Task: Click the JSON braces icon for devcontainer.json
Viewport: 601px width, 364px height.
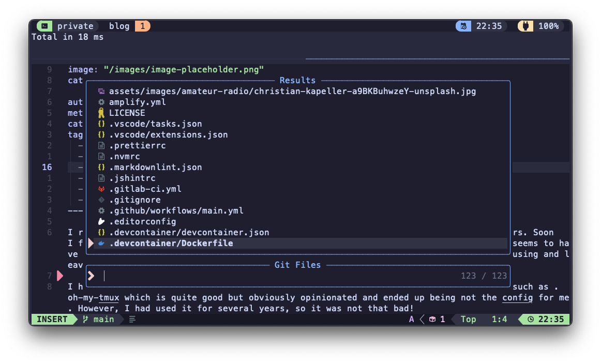Action: 101,232
